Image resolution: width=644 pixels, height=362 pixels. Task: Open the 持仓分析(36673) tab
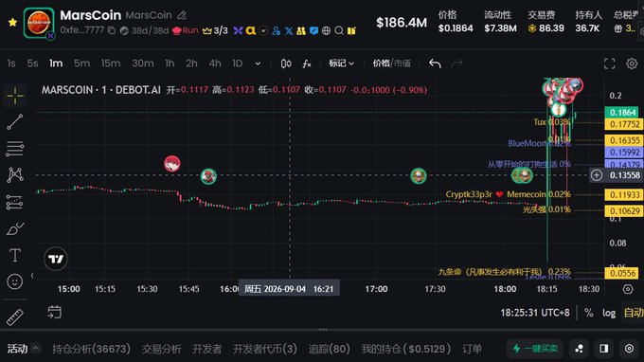point(91,349)
